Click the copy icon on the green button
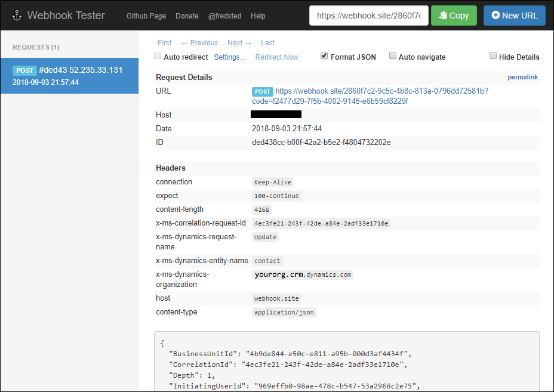 tap(442, 15)
